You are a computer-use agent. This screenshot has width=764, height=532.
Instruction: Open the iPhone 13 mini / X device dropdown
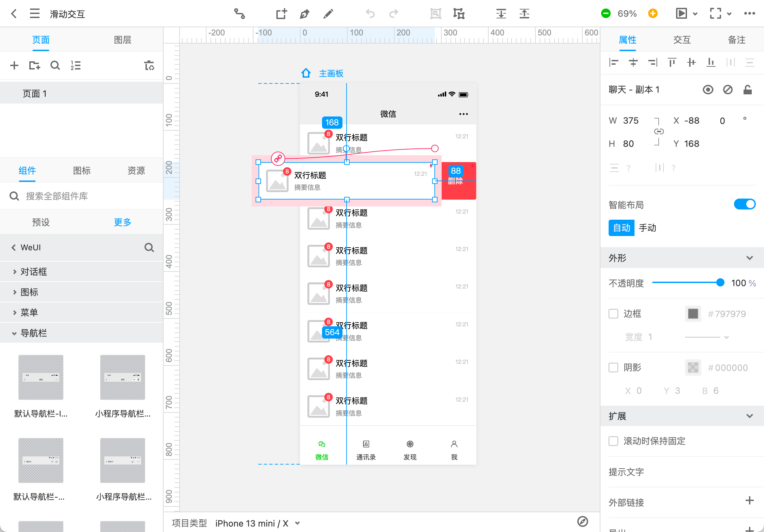click(257, 523)
